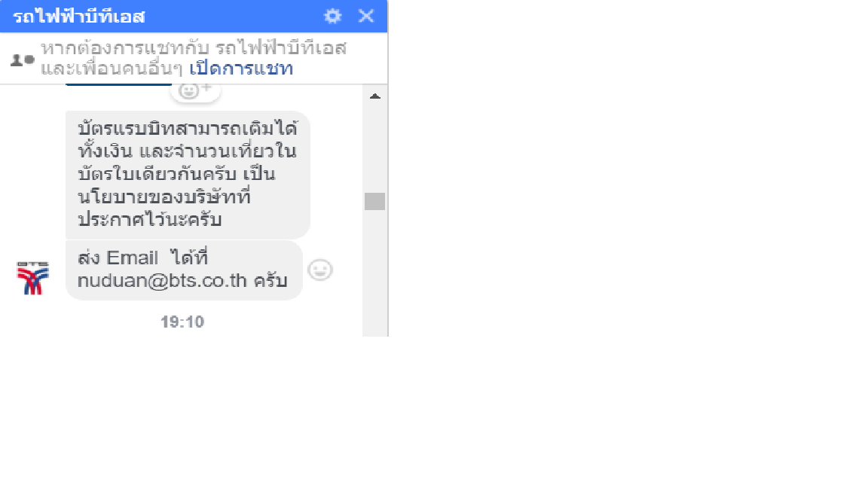The width and height of the screenshot is (868, 488).
Task: Click the blue bar above the first message
Action: pyautogui.click(x=118, y=84)
